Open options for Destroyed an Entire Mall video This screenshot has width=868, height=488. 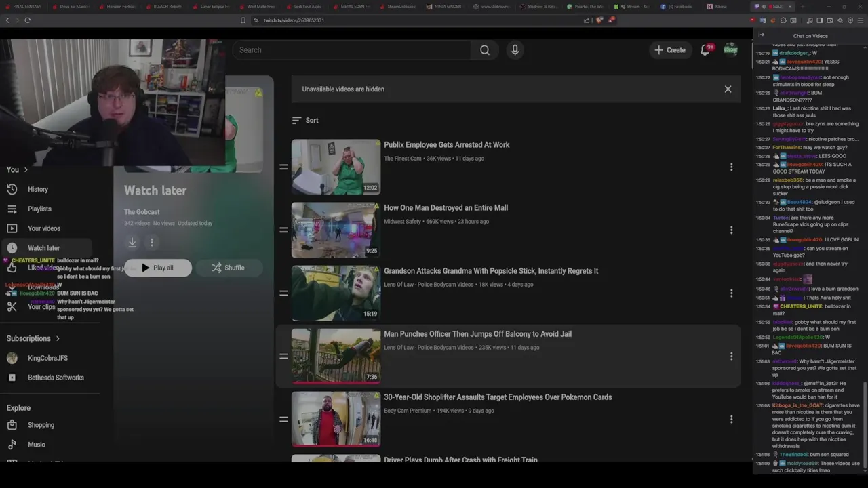point(731,230)
